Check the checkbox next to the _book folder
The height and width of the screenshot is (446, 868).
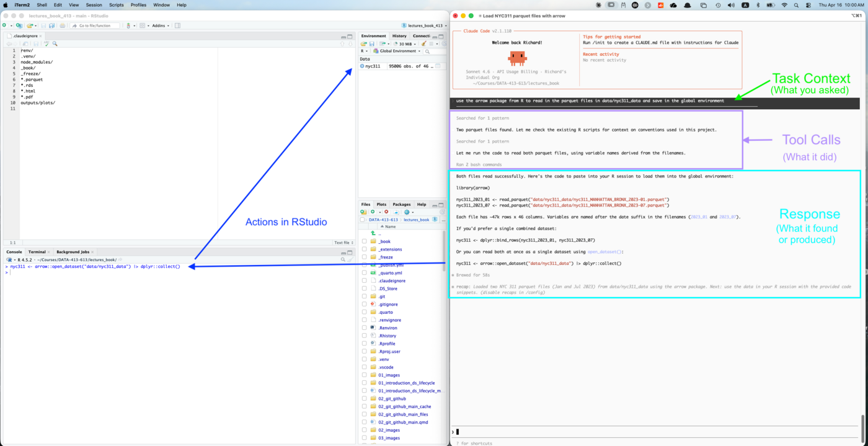pyautogui.click(x=364, y=241)
